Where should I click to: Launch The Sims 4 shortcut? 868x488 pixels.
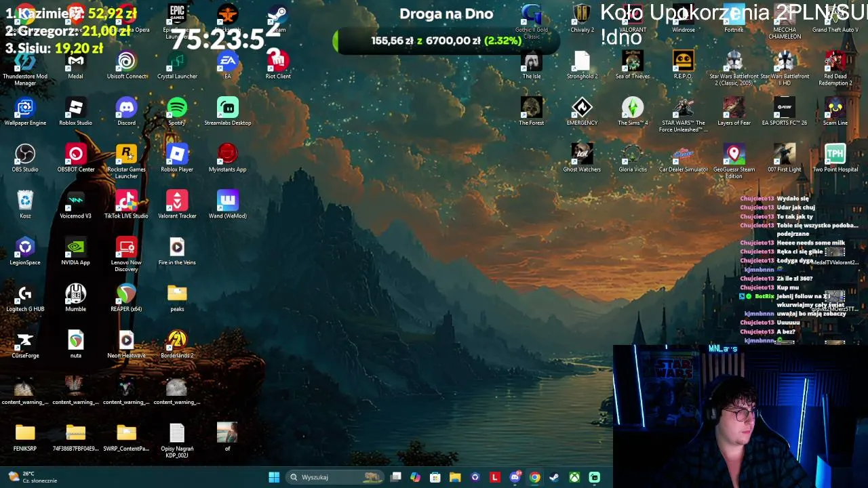tap(632, 113)
